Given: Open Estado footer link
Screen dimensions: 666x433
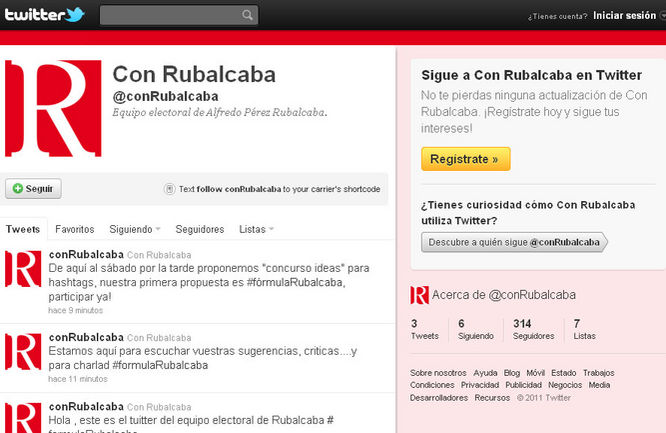Looking at the screenshot, I should pos(564,373).
